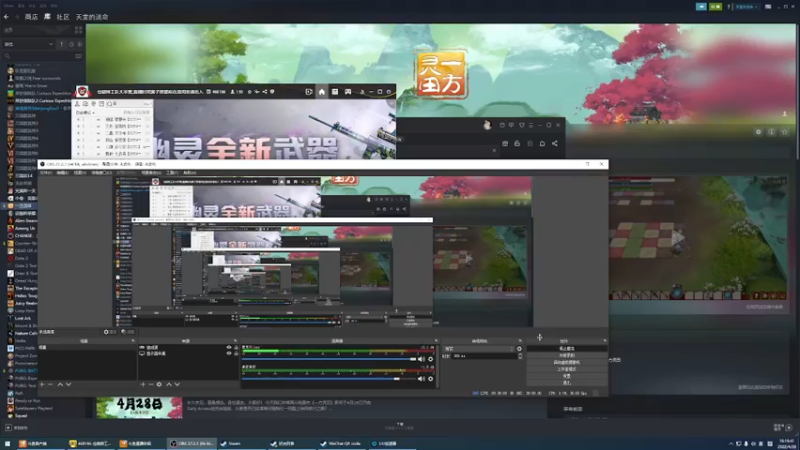The height and width of the screenshot is (450, 800).
Task: Click the search icon in channel user panel
Action: point(109,104)
